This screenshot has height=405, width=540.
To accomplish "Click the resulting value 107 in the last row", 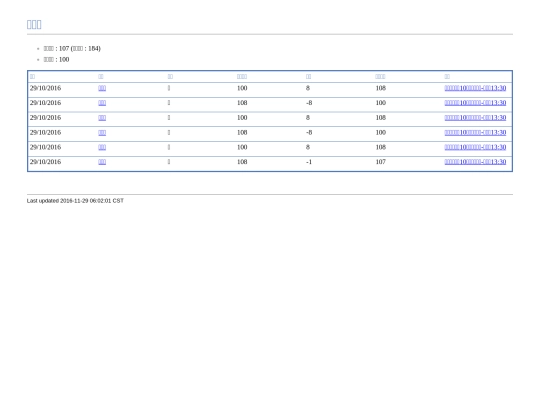I will click(381, 162).
